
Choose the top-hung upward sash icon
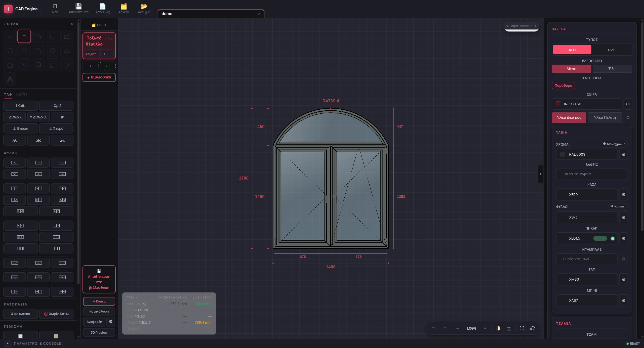(62, 163)
